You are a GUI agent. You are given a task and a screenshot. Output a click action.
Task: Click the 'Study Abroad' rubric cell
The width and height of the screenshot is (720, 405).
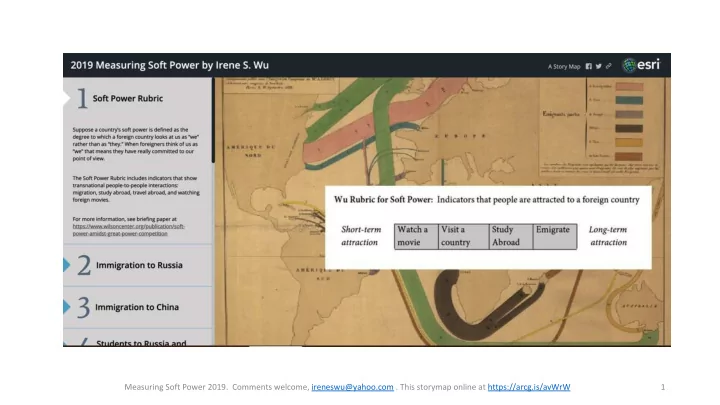pyautogui.click(x=511, y=236)
